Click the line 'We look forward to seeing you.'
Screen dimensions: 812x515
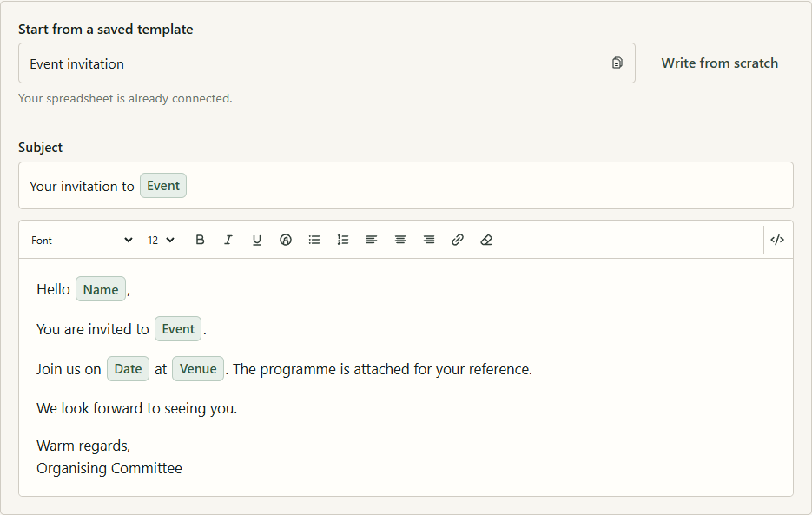coord(136,408)
